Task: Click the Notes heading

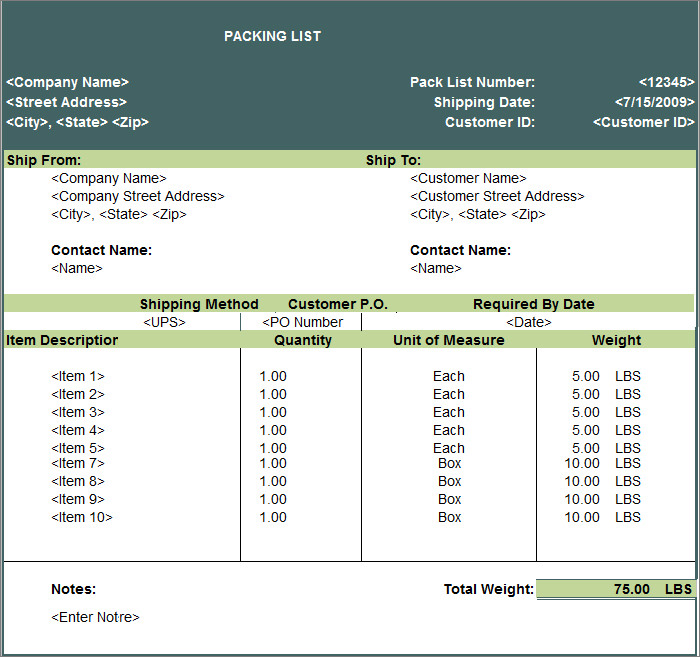Action: point(74,589)
